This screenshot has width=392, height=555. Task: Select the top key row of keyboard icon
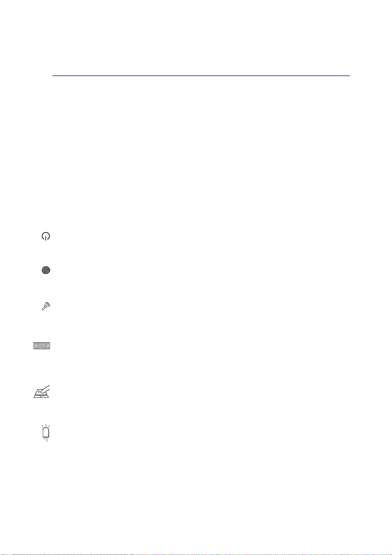[42, 343]
